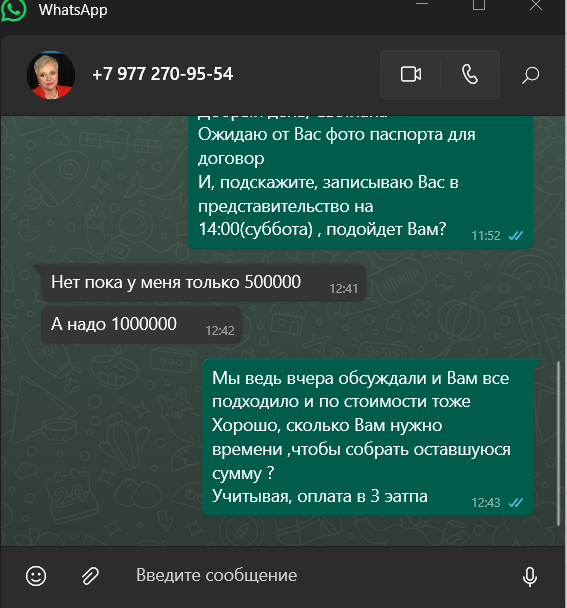The image size is (567, 608).
Task: Select the message "Нет пока у меня только 500000"
Action: pyautogui.click(x=204, y=283)
